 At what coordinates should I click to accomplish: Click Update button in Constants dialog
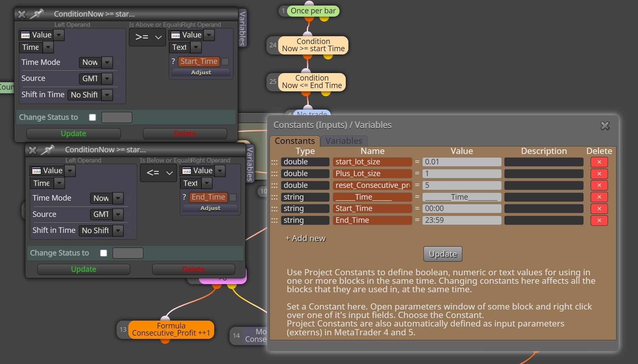click(x=443, y=254)
